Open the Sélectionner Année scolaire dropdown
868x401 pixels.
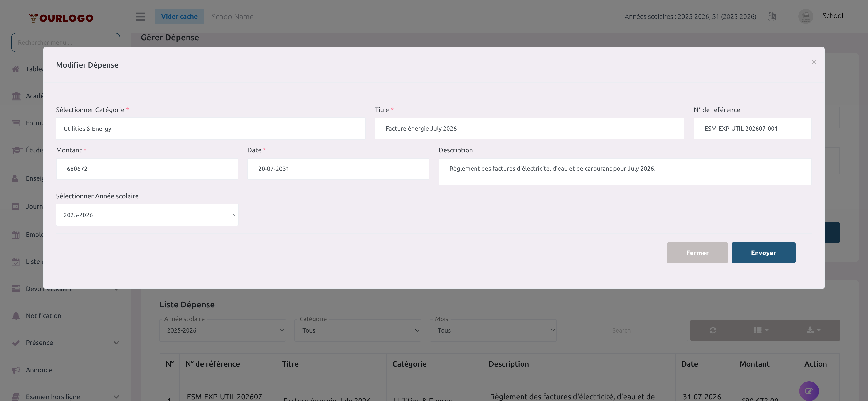tap(147, 215)
